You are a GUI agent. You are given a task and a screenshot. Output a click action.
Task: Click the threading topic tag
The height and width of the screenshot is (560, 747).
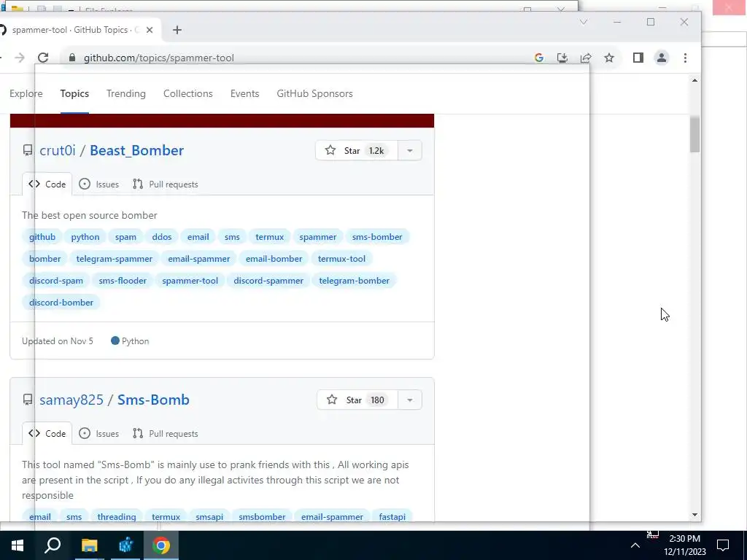click(x=117, y=517)
